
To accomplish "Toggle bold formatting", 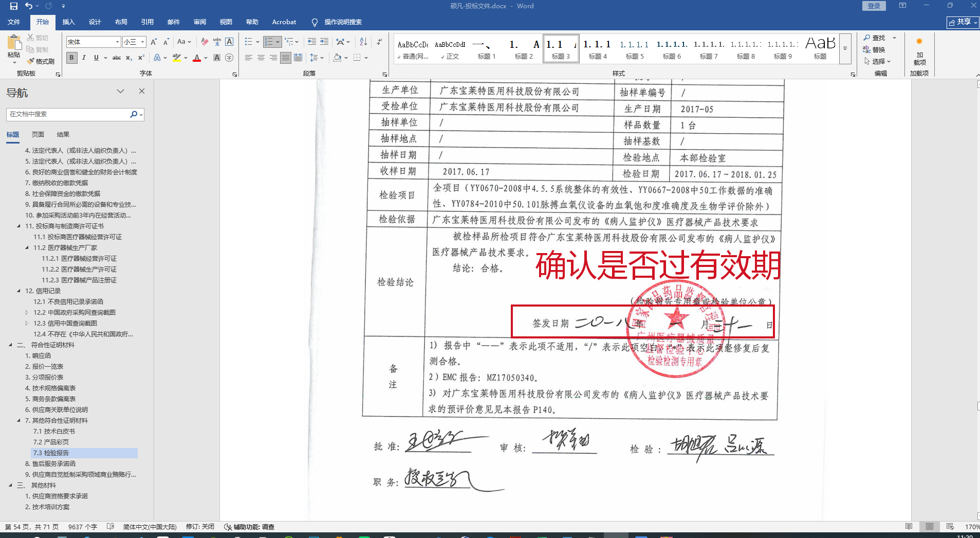I will pos(72,58).
